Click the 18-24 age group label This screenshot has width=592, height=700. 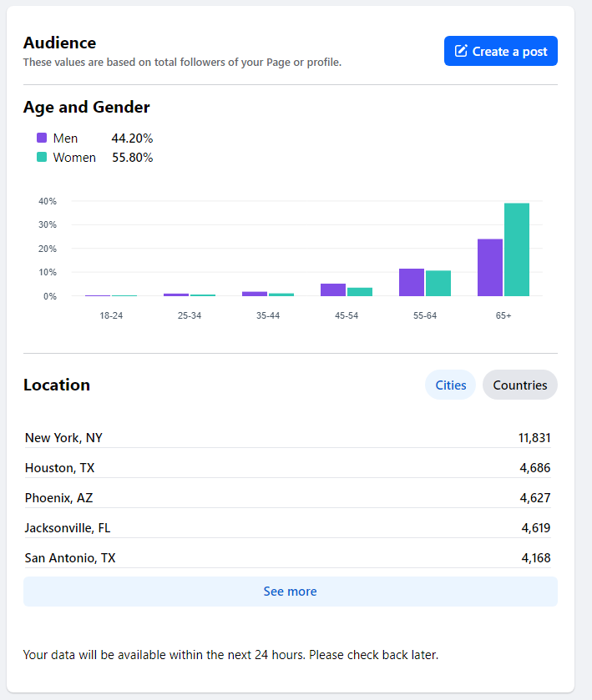pyautogui.click(x=111, y=316)
